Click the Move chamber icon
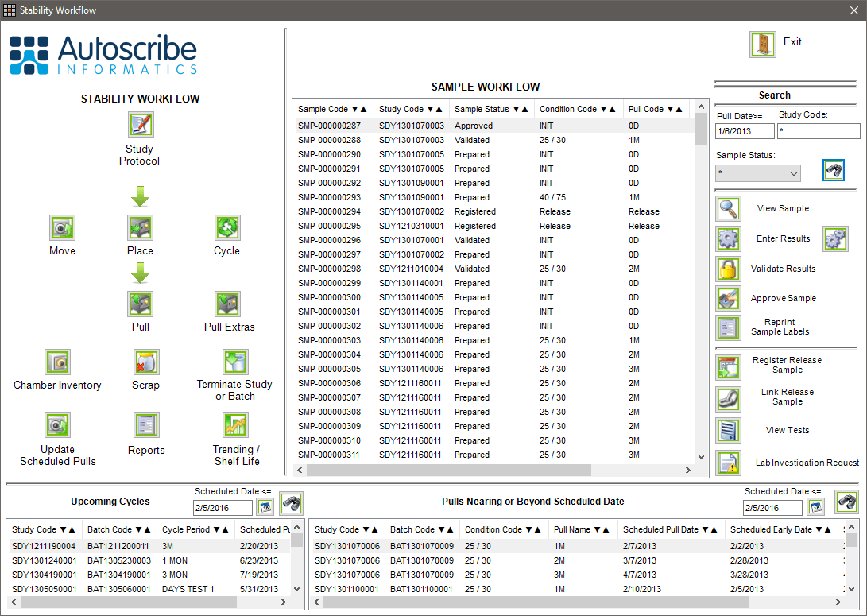The image size is (867, 616). point(62,228)
